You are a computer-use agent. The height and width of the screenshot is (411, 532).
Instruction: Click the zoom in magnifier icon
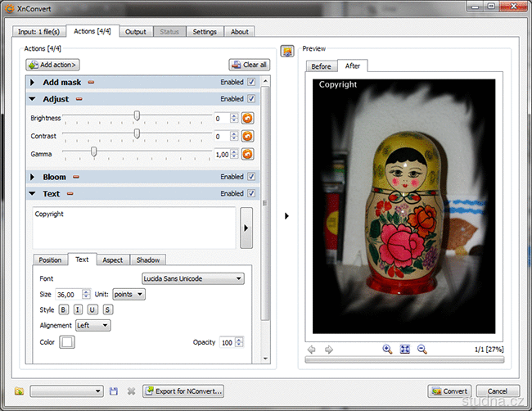click(387, 350)
